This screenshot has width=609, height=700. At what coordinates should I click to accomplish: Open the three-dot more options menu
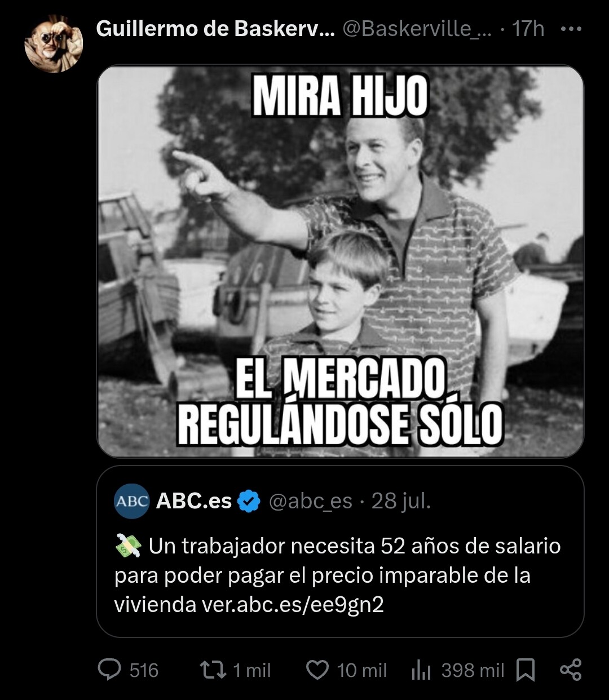coord(571,28)
